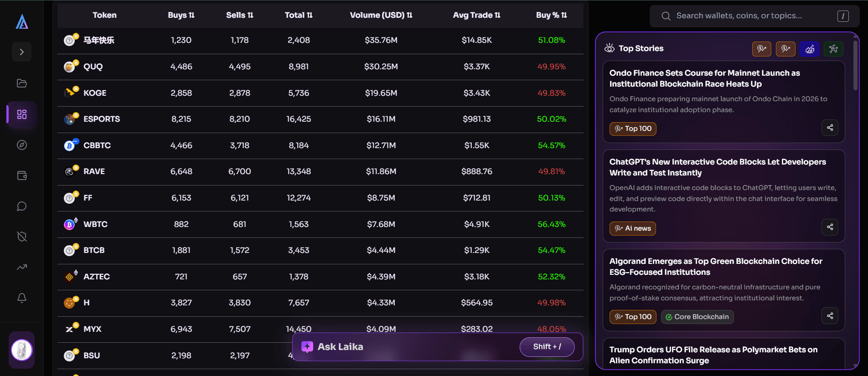Open the wallet icon in the sidebar
The height and width of the screenshot is (376, 868).
click(21, 175)
